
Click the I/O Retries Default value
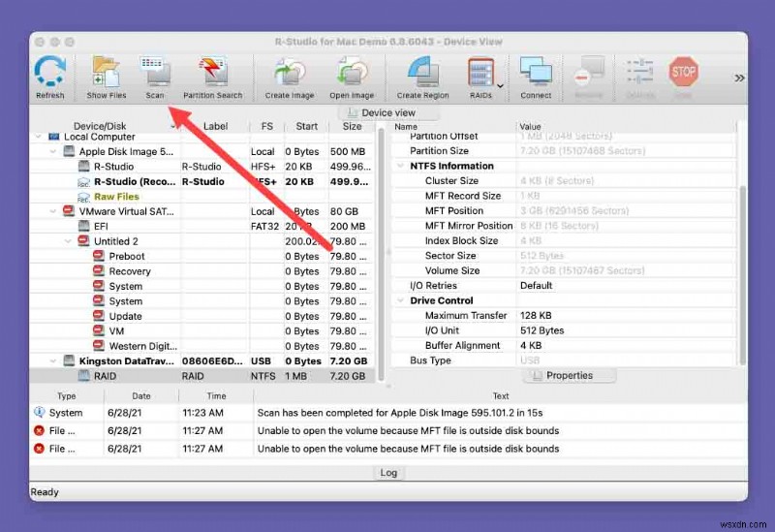point(536,286)
